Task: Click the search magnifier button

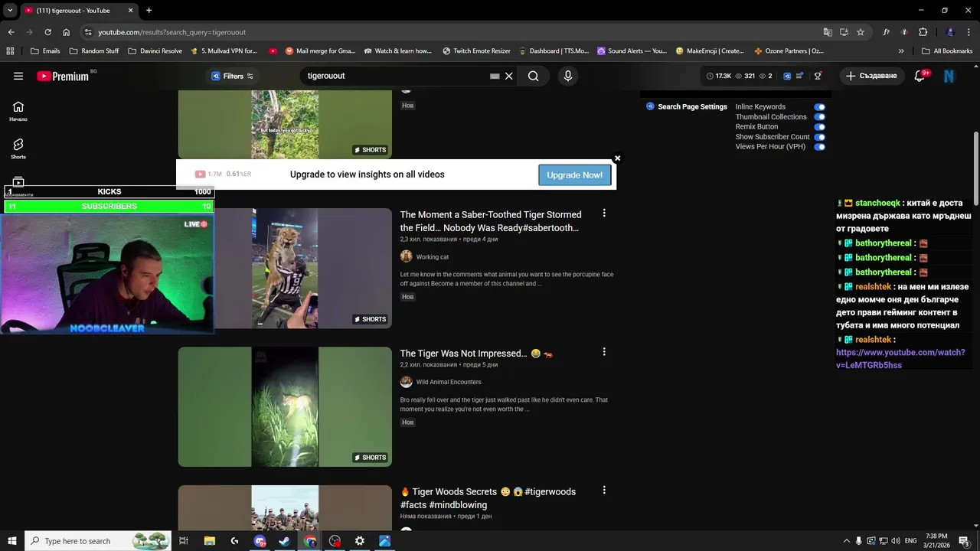Action: click(x=534, y=76)
